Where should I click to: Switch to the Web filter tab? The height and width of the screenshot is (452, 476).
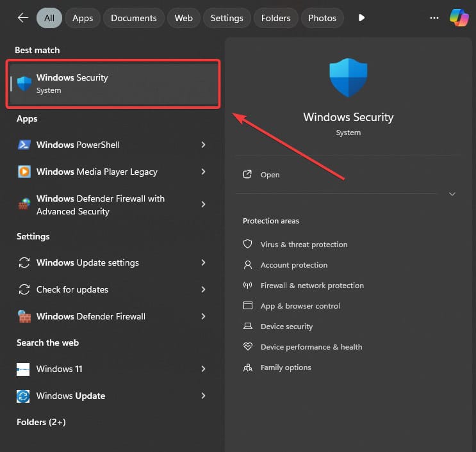point(184,18)
